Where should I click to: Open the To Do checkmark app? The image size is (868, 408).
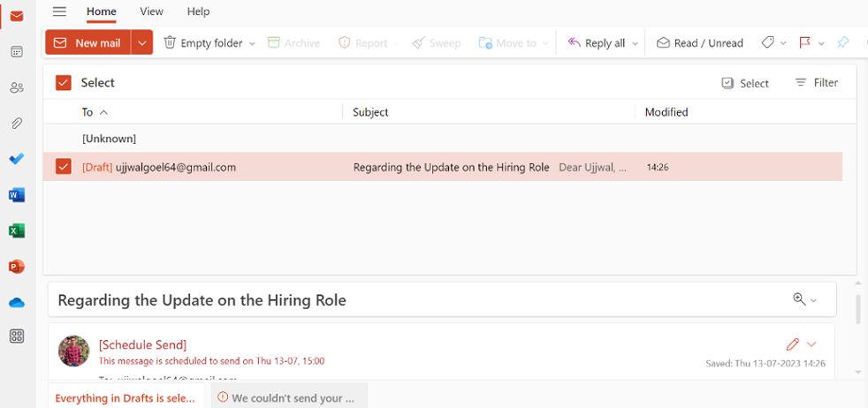pos(17,159)
